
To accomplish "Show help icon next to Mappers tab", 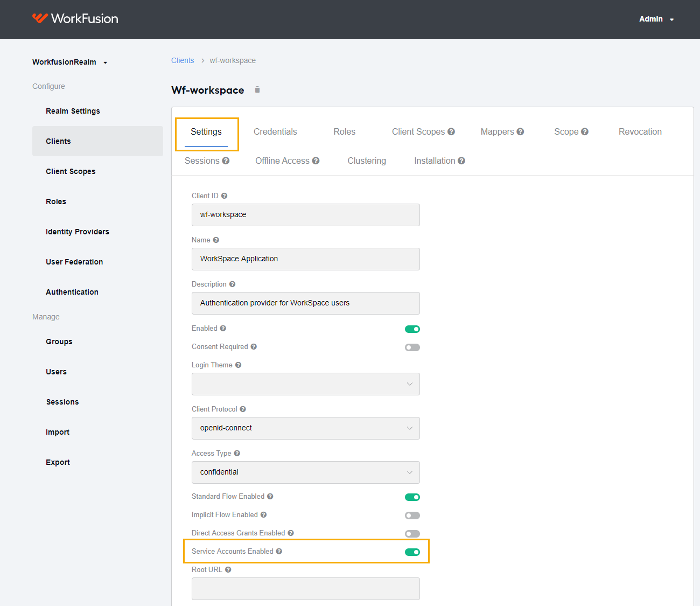I will pos(520,131).
